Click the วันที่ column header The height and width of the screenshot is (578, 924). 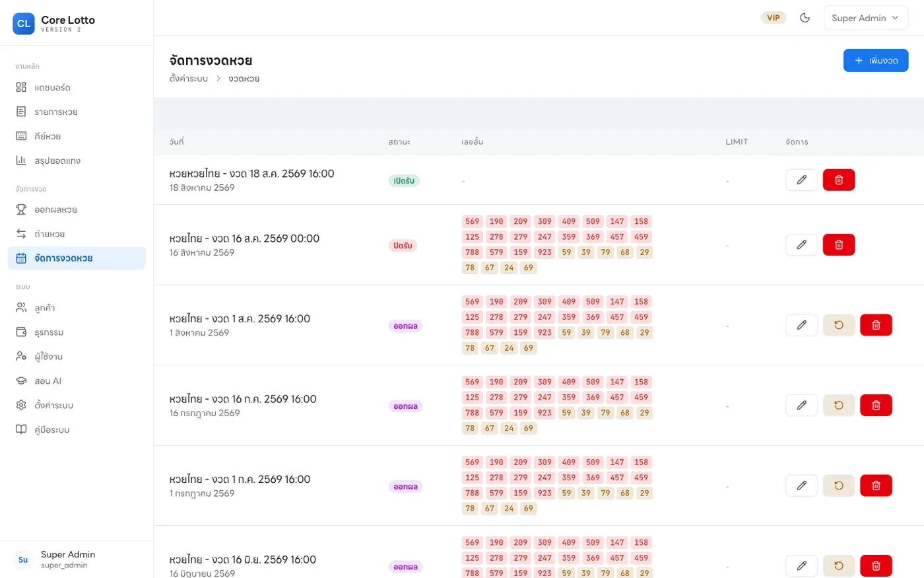[x=176, y=141]
